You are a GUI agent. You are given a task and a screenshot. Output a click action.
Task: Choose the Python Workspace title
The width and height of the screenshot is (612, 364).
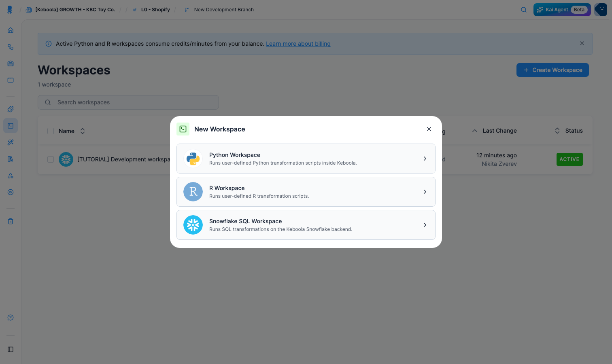tap(235, 155)
